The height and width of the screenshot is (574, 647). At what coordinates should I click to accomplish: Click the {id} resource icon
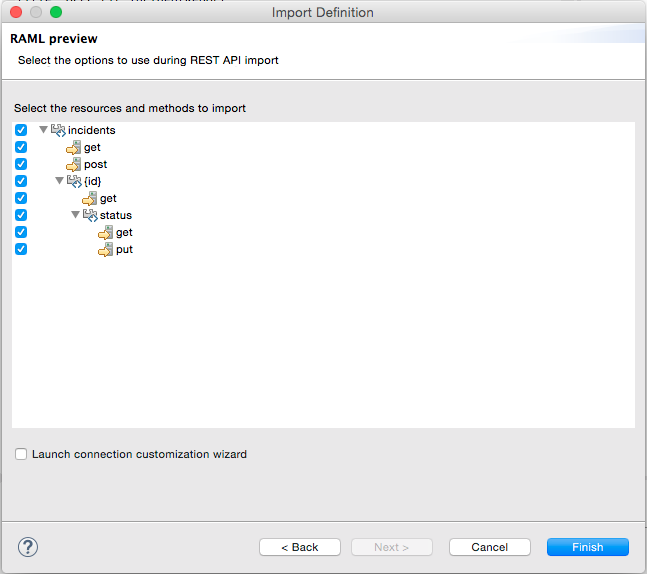pos(74,181)
